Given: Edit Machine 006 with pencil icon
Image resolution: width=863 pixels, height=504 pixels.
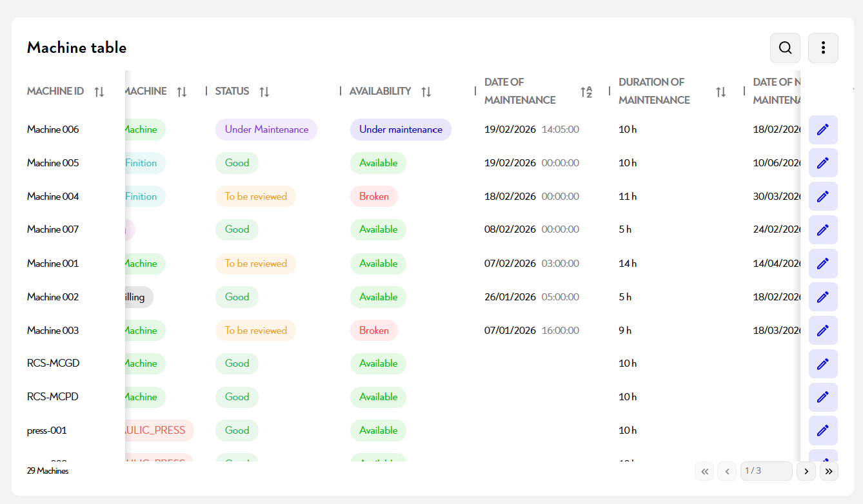Looking at the screenshot, I should click(823, 130).
